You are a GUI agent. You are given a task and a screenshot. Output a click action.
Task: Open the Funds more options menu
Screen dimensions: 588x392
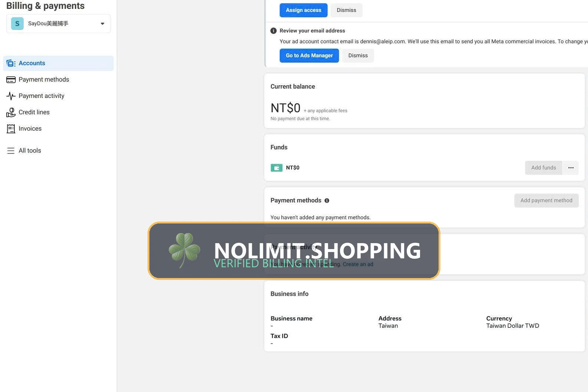pos(571,168)
